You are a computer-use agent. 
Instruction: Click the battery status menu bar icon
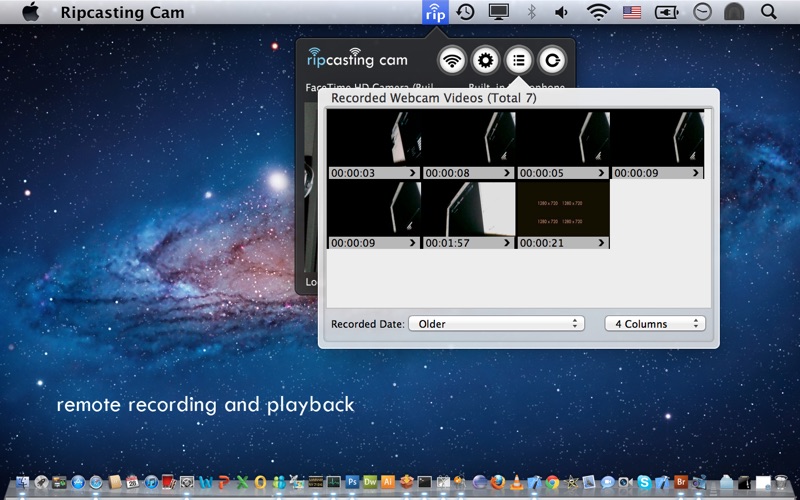[x=667, y=12]
